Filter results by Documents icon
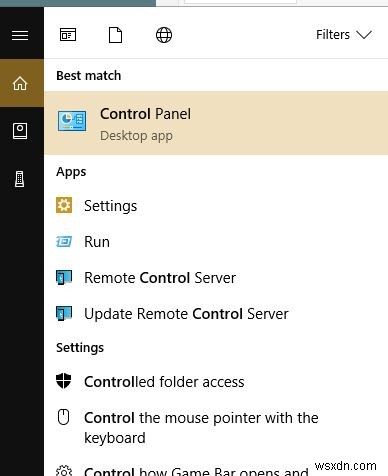The image size is (388, 476). [115, 35]
